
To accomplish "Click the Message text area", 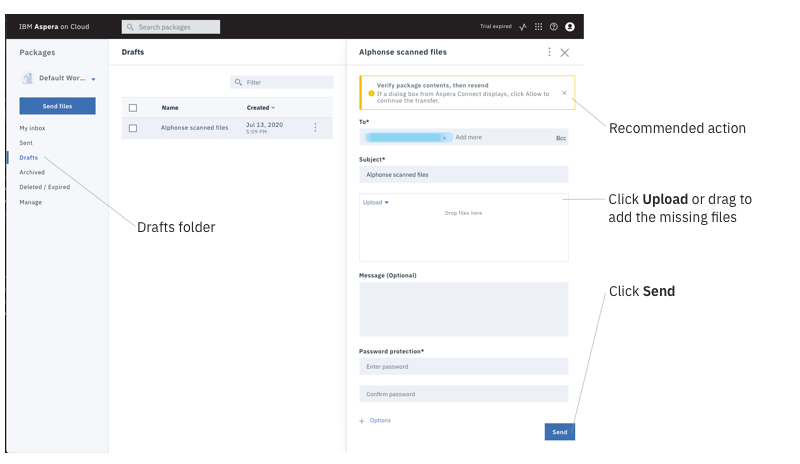I will pos(464,309).
